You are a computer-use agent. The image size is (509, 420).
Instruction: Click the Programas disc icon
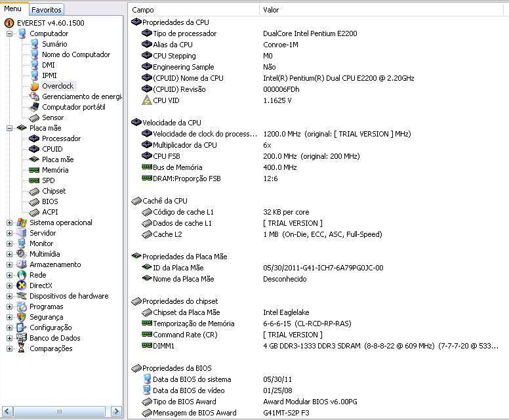[22, 306]
